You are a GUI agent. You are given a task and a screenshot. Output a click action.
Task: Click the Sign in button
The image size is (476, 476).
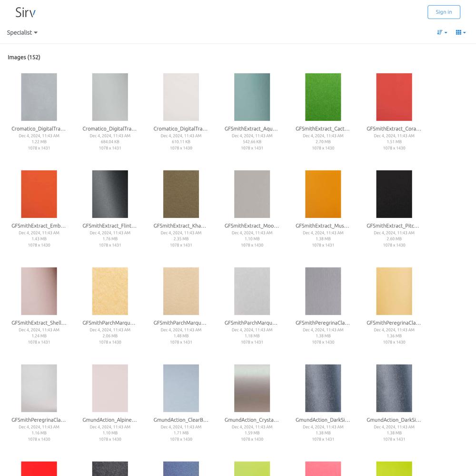[444, 12]
